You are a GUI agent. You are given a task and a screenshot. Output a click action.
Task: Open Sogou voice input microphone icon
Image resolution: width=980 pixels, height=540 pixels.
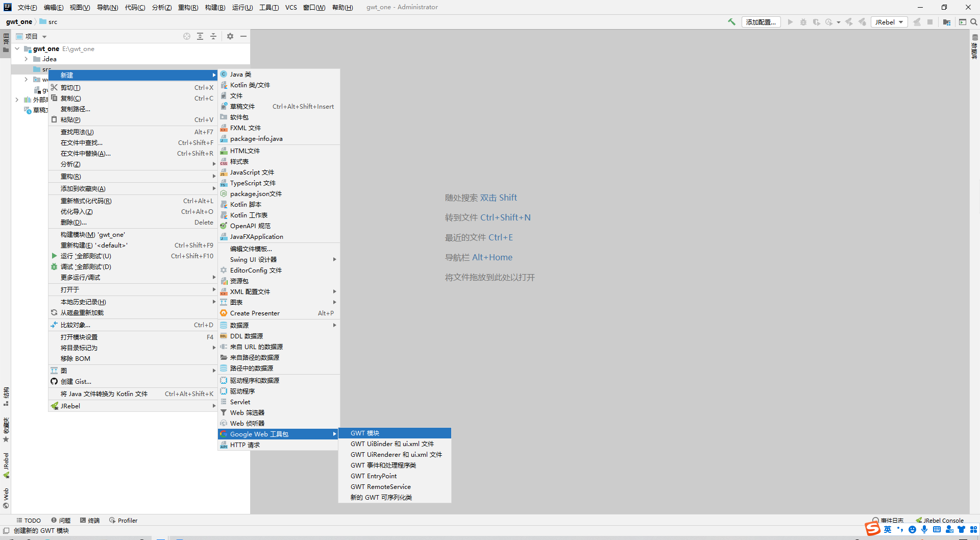tap(924, 530)
